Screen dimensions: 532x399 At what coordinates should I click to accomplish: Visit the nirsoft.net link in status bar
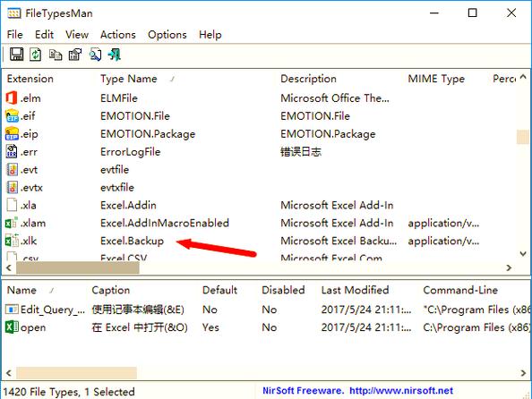pyautogui.click(x=401, y=391)
